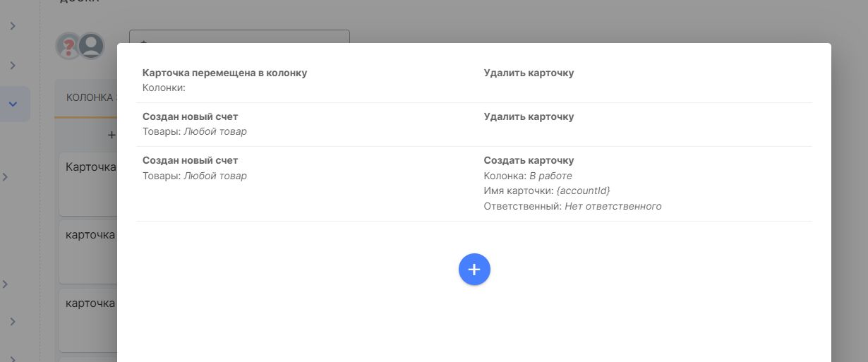Click 'Любой товар' in the second row

(215, 132)
